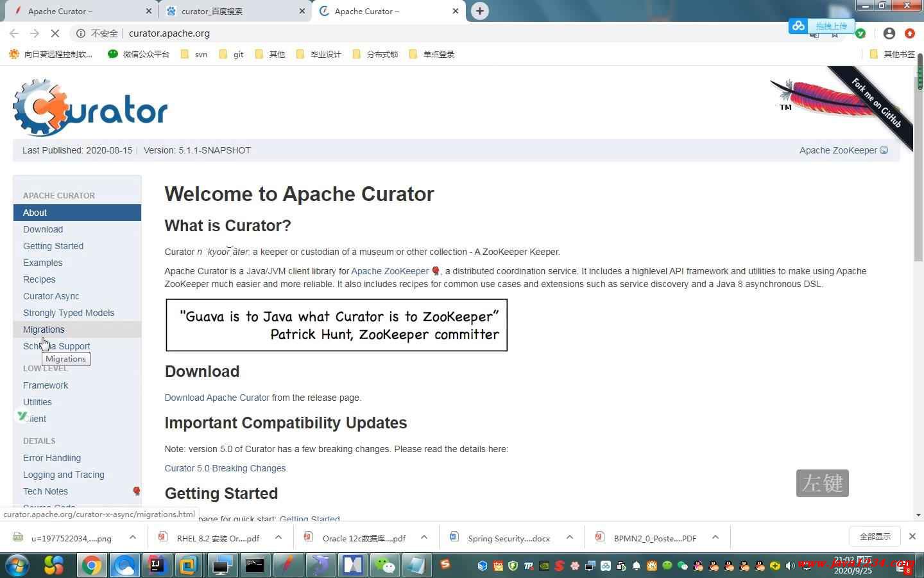Open Download in the sidebar
The height and width of the screenshot is (578, 924).
click(43, 229)
